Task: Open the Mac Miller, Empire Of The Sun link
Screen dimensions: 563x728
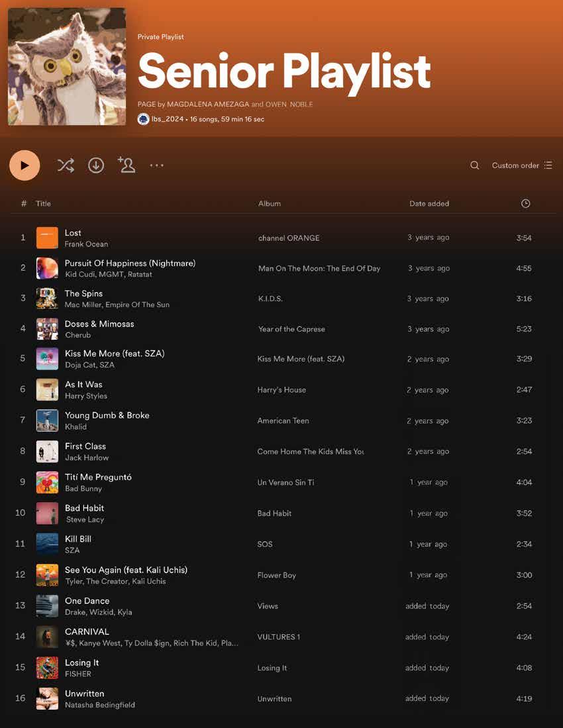Action: (x=117, y=305)
